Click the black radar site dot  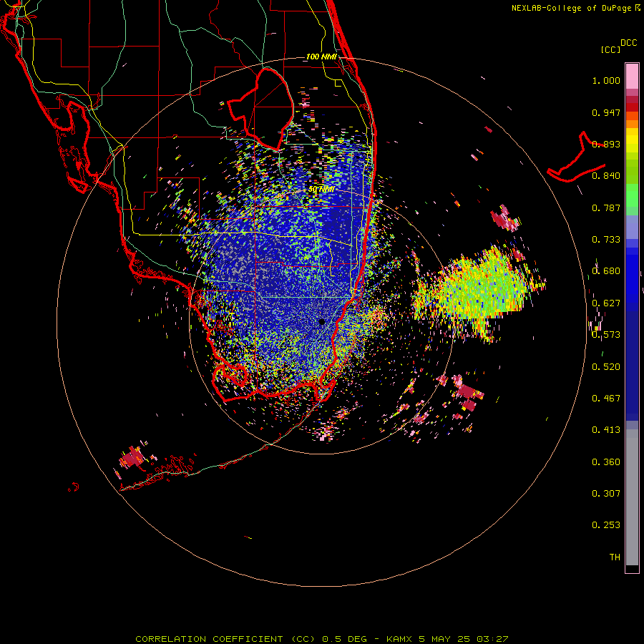coord(322,322)
